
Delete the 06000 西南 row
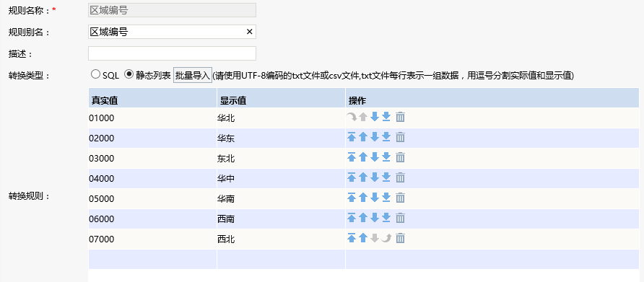pos(400,219)
